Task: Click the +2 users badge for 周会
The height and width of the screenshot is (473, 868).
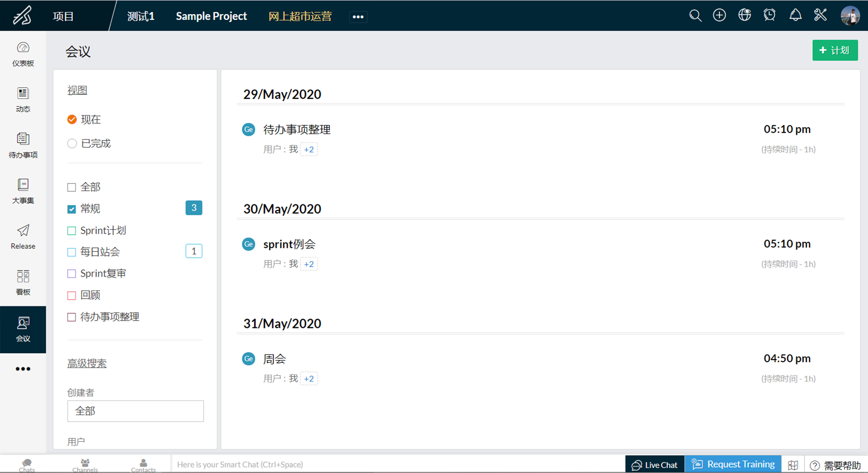Action: [x=309, y=378]
